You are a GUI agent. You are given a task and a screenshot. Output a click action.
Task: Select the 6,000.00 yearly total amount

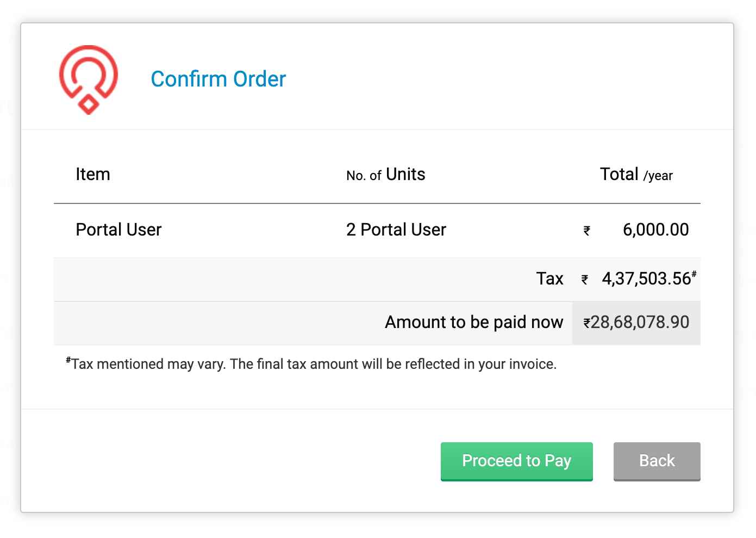pos(655,230)
